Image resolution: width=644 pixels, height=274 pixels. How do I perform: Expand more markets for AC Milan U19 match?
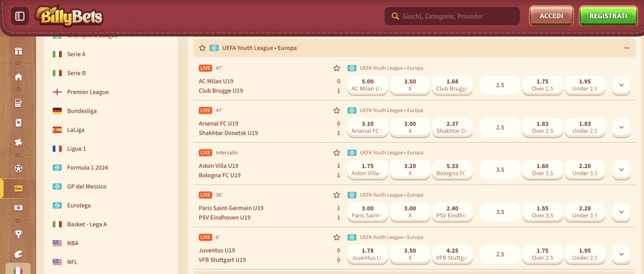[621, 85]
